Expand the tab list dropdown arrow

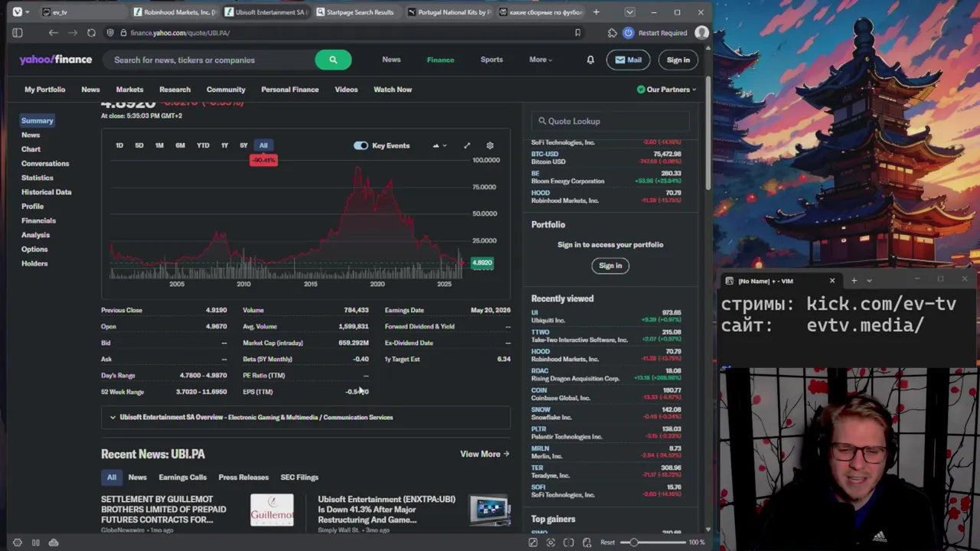tap(629, 12)
